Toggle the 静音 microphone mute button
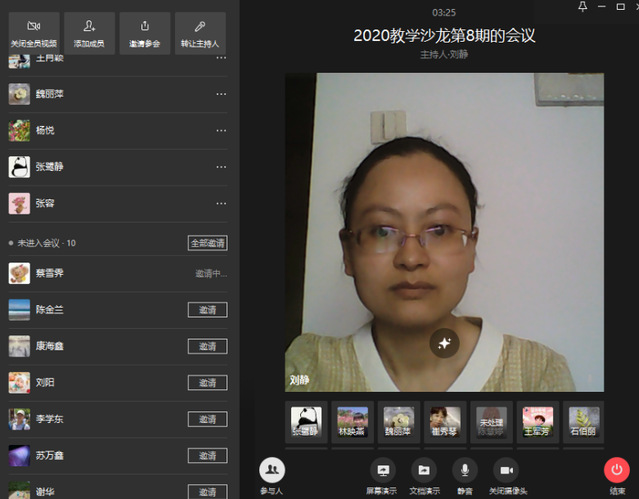The image size is (639, 499). click(x=463, y=473)
